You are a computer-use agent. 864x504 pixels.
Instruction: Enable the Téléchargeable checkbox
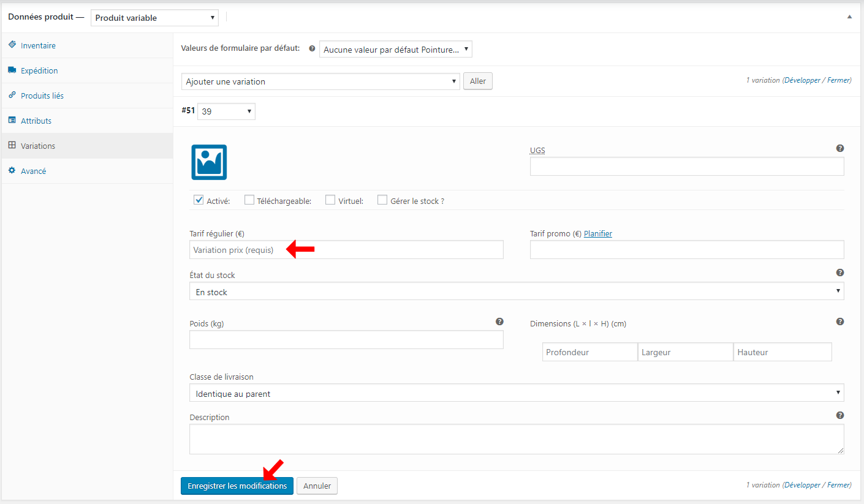point(249,200)
